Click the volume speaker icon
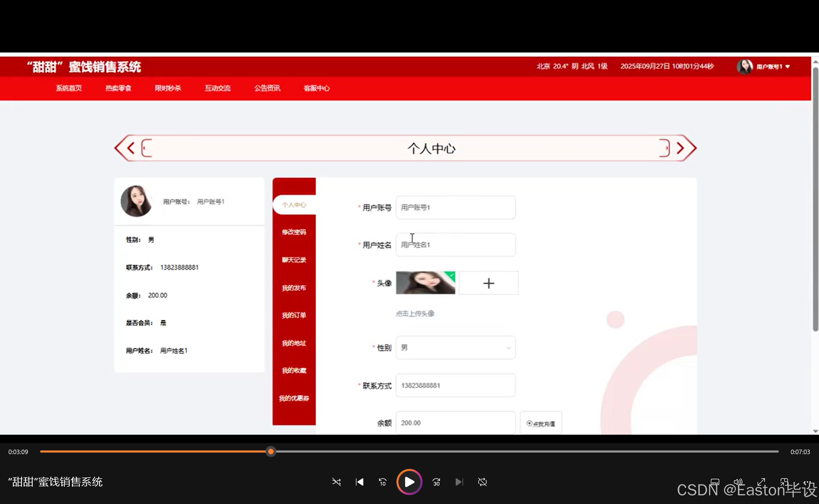The height and width of the screenshot is (504, 819). tap(738, 482)
